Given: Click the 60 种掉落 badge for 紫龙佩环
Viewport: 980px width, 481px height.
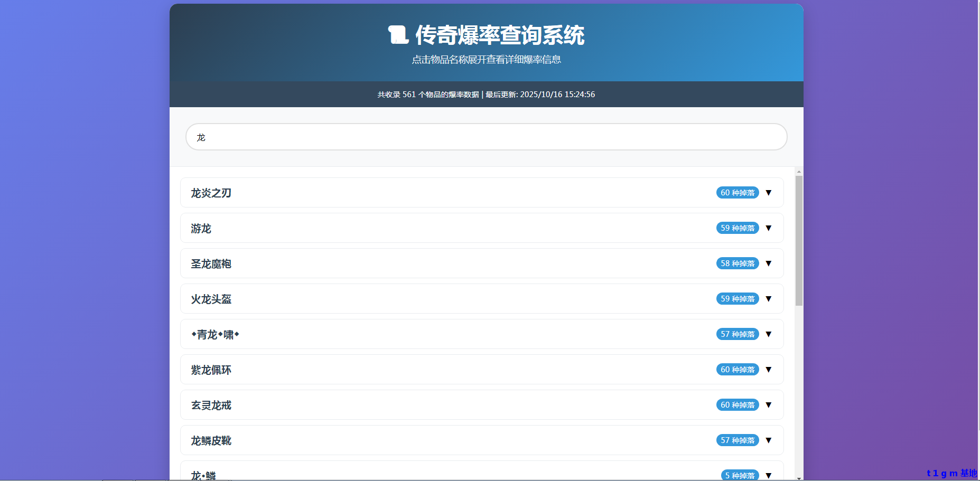Looking at the screenshot, I should [738, 370].
